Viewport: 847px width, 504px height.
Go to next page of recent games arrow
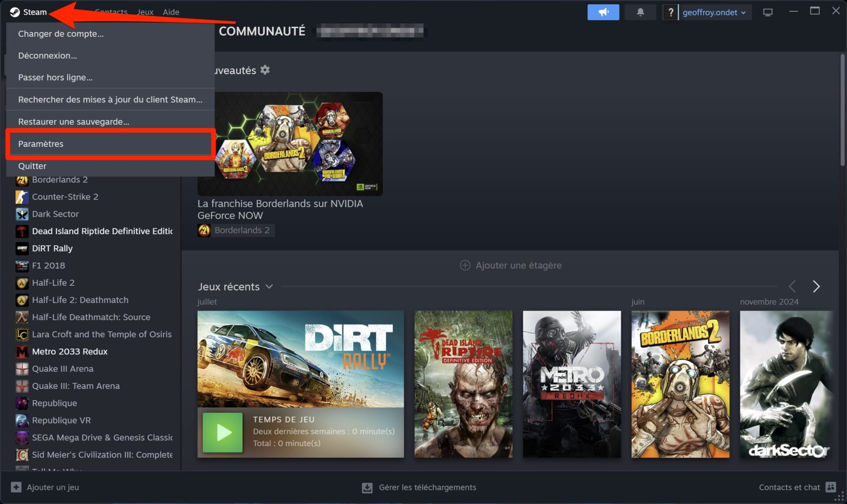pyautogui.click(x=816, y=287)
